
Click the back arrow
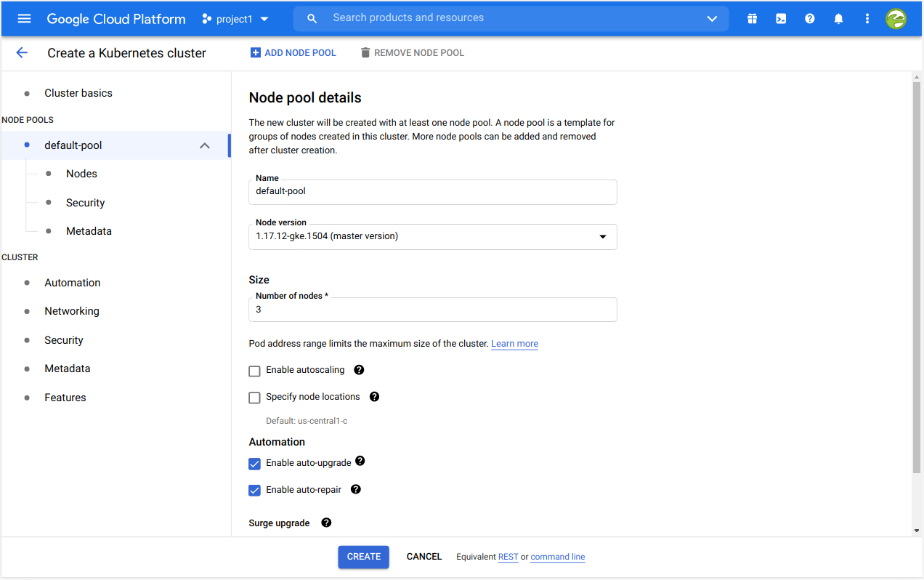(22, 53)
